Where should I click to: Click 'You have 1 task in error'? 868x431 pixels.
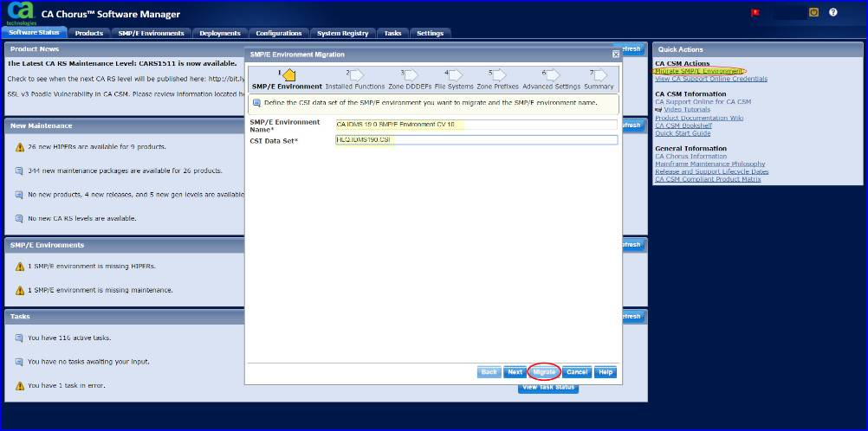click(66, 386)
